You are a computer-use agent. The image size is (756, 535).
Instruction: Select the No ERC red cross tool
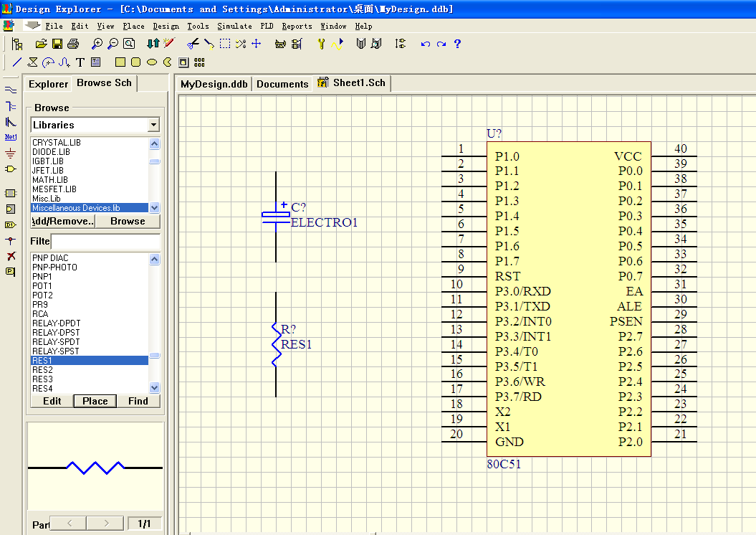pyautogui.click(x=10, y=256)
